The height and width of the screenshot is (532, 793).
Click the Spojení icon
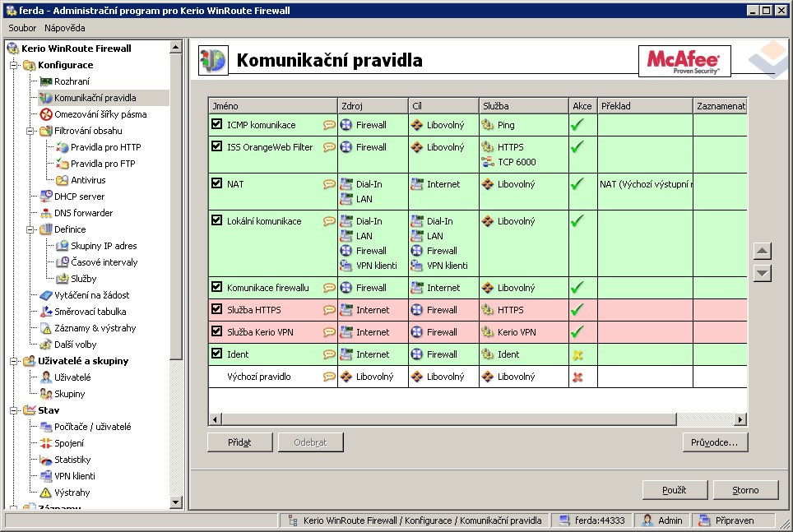pos(46,443)
